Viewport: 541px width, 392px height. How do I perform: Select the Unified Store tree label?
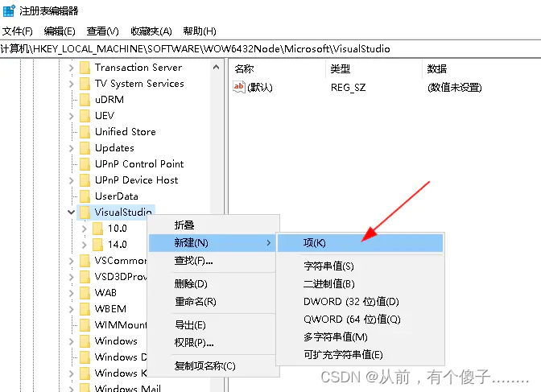pos(126,132)
